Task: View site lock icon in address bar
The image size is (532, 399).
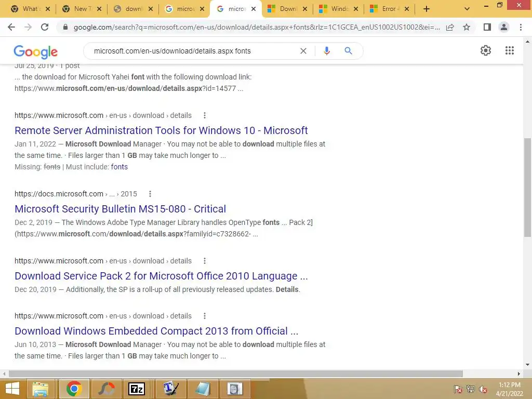Action: click(65, 27)
